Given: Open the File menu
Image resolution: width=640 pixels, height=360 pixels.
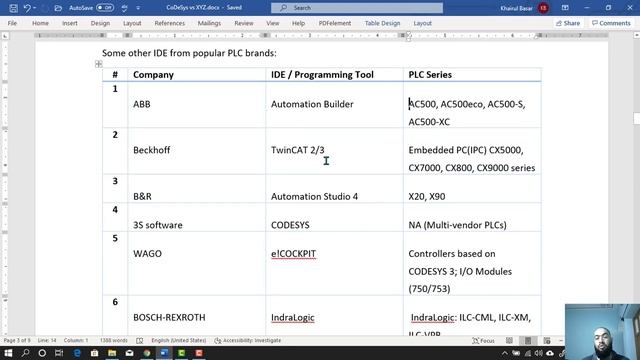Looking at the screenshot, I should [12, 23].
